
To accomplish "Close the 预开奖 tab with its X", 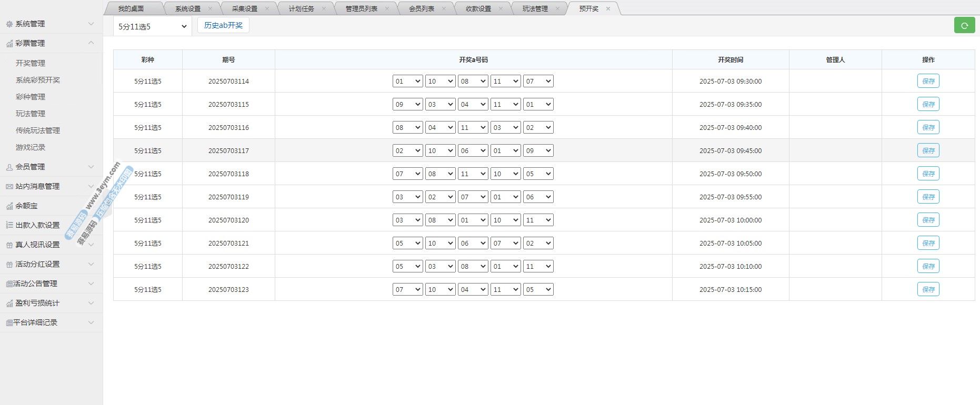I will (608, 8).
